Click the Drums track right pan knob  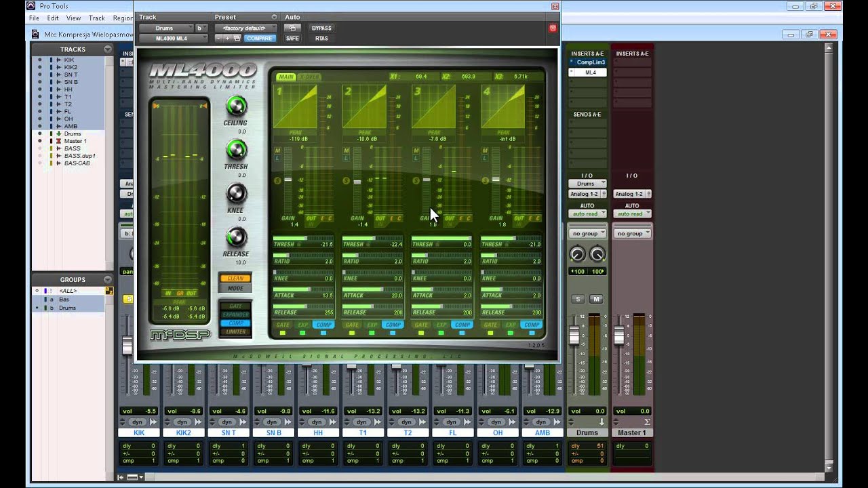(597, 254)
